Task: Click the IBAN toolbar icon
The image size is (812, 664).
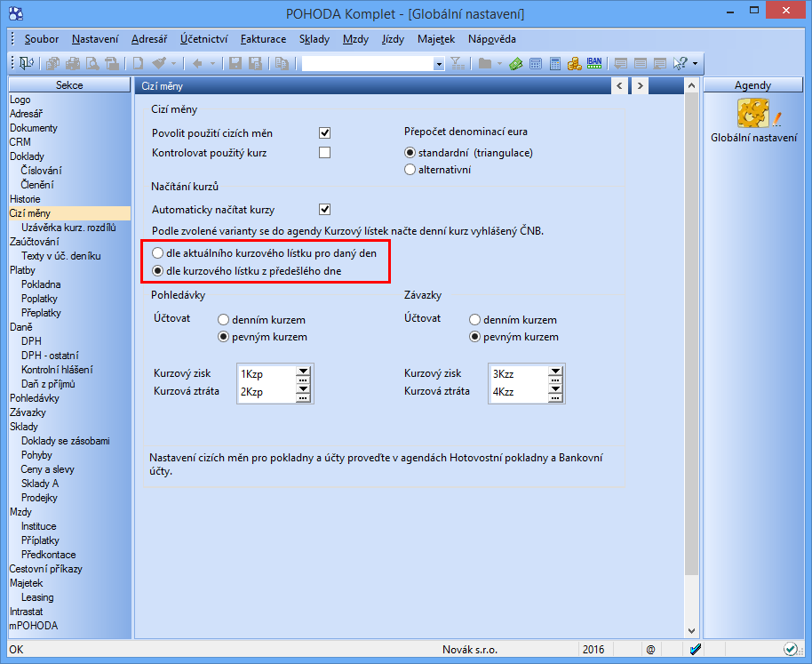Action: click(594, 63)
